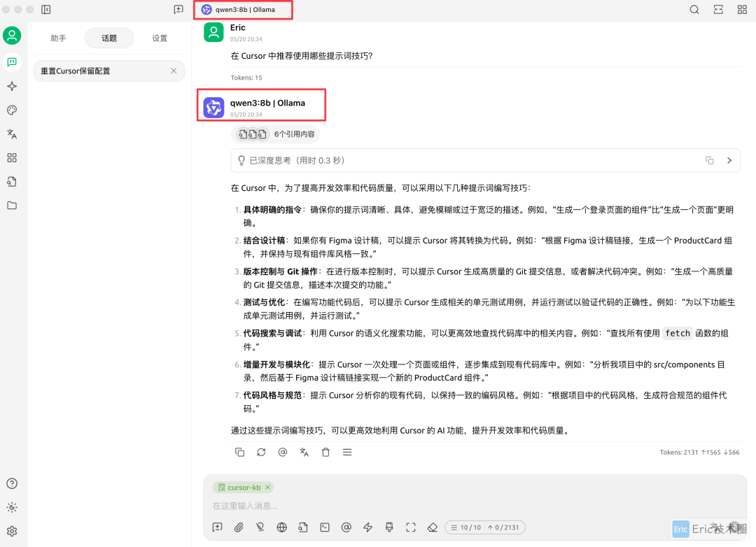Open the help docs question-mark icon

(12, 483)
